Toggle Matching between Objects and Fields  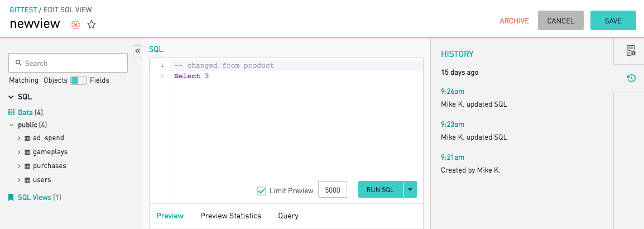[79, 80]
